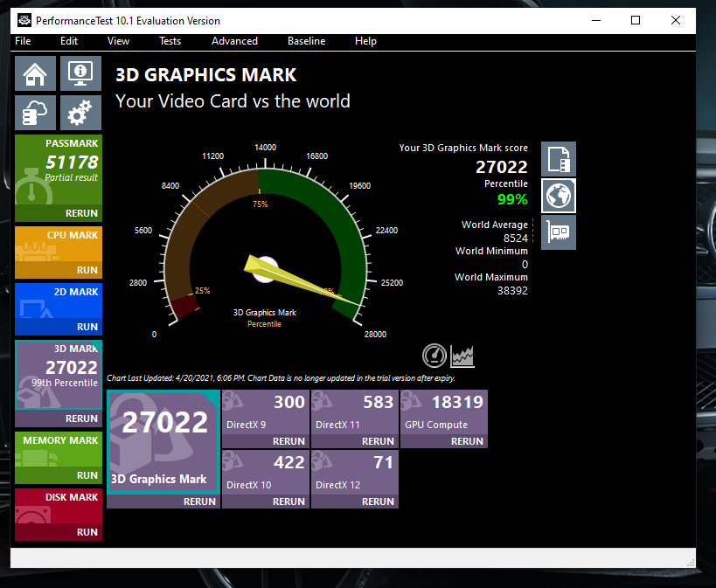Click the large 3D Graphics Mark 27022 tile
This screenshot has height=588, width=716.
[163, 442]
